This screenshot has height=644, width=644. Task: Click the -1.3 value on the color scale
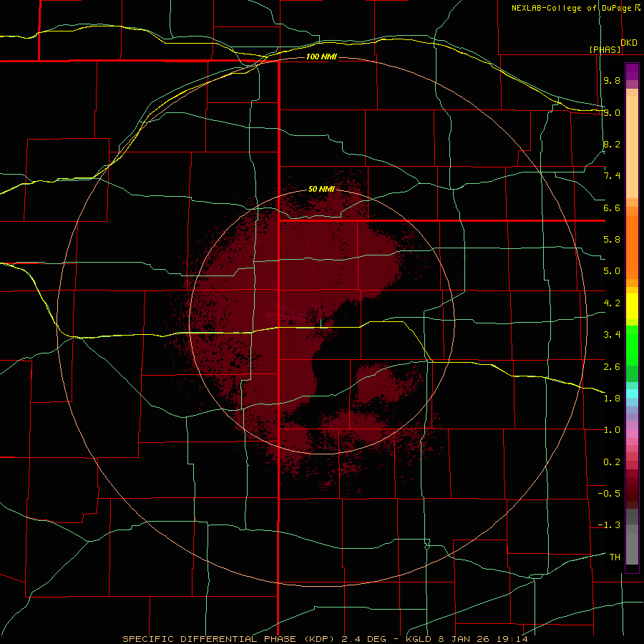(609, 525)
